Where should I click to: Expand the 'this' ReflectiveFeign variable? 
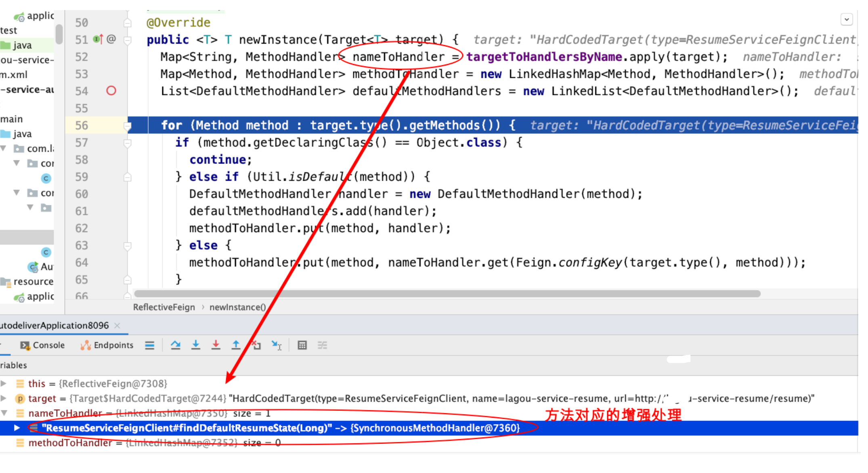4,383
